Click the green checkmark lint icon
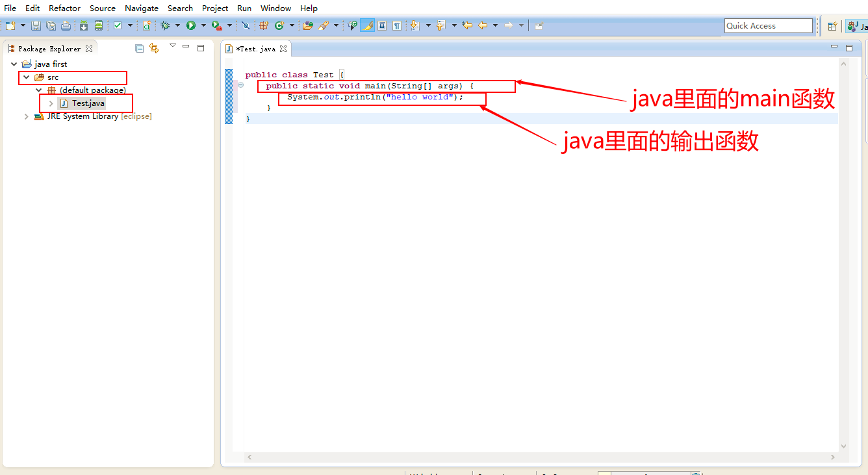This screenshot has height=475, width=868. coord(118,25)
